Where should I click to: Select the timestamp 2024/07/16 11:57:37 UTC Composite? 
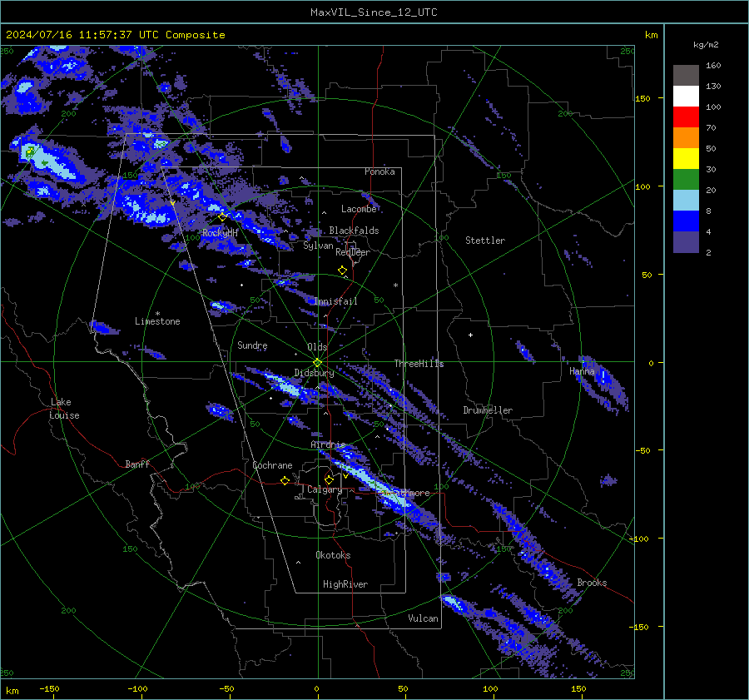point(115,35)
